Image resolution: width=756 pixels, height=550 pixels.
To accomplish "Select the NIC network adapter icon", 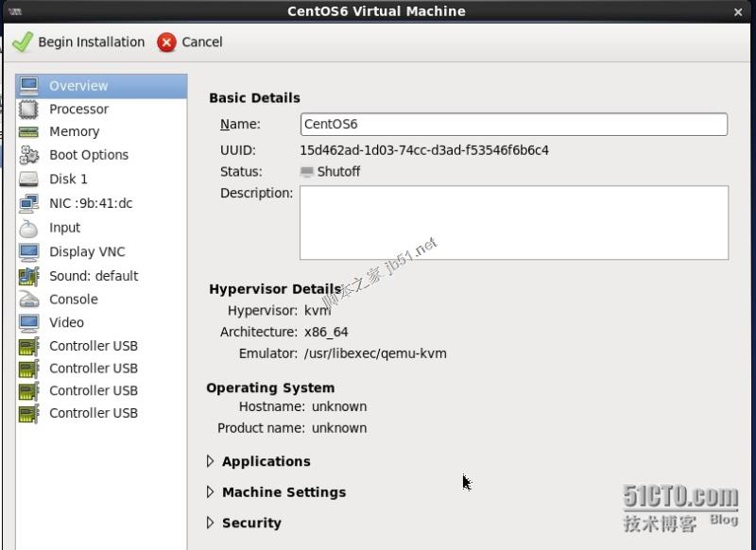I will click(x=29, y=203).
